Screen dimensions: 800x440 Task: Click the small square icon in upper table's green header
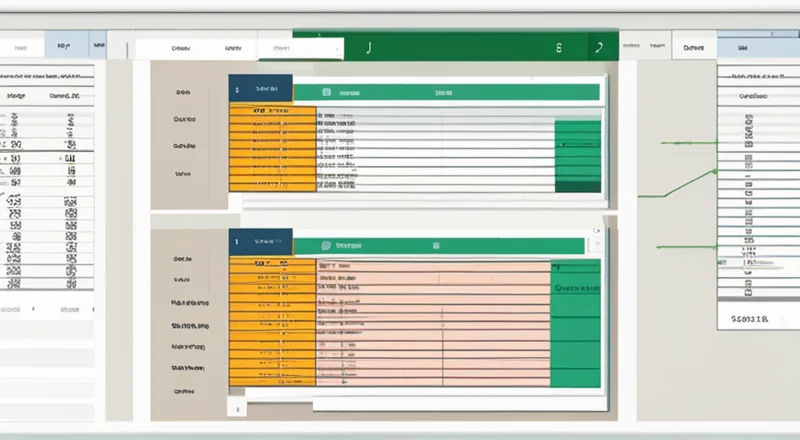coord(327,91)
